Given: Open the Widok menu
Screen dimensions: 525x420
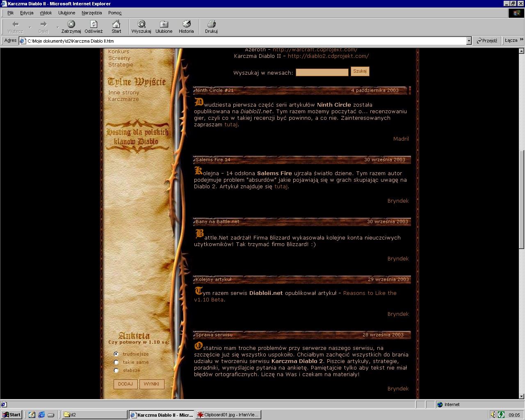Looking at the screenshot, I should point(46,13).
